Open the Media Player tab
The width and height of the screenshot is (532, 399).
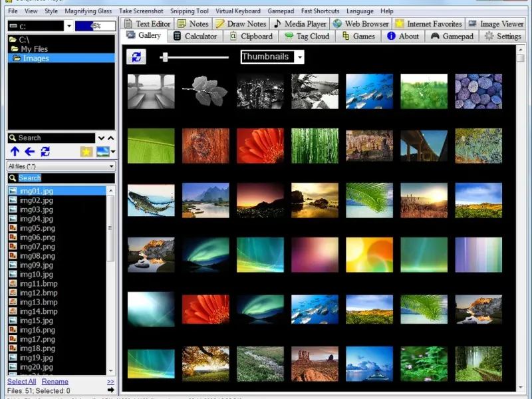(300, 24)
